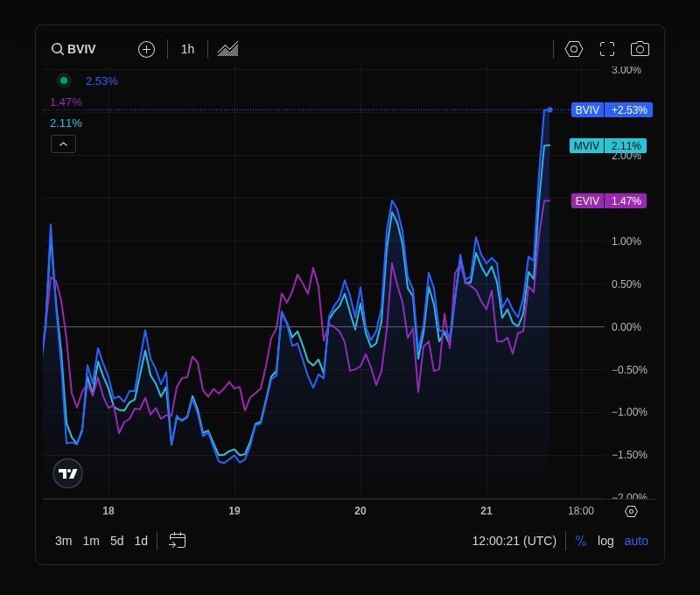Toggle log scale

point(605,541)
